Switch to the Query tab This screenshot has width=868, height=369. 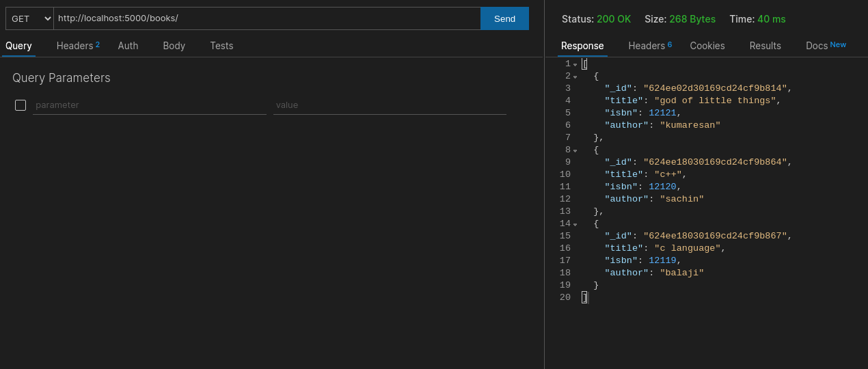point(18,46)
